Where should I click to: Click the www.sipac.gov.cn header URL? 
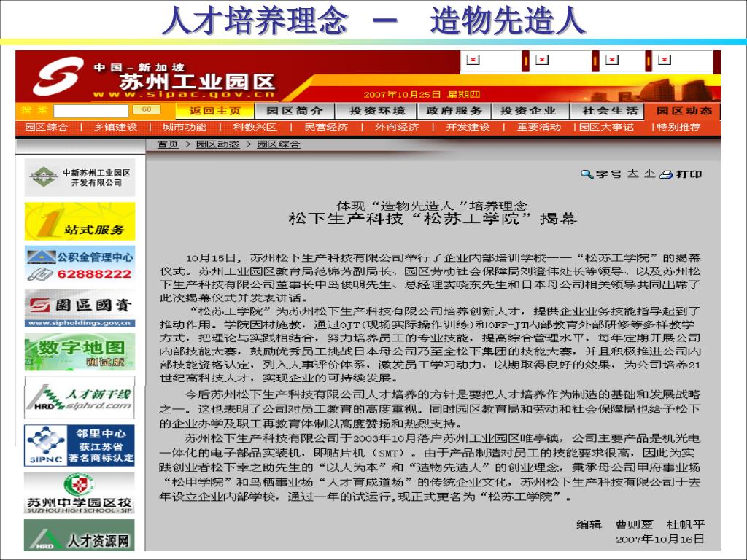click(183, 94)
